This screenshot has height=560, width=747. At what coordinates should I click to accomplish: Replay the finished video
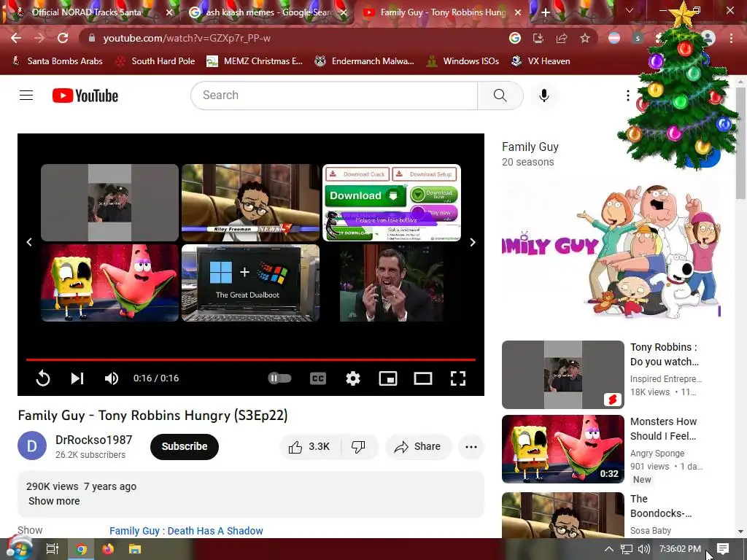tap(43, 378)
